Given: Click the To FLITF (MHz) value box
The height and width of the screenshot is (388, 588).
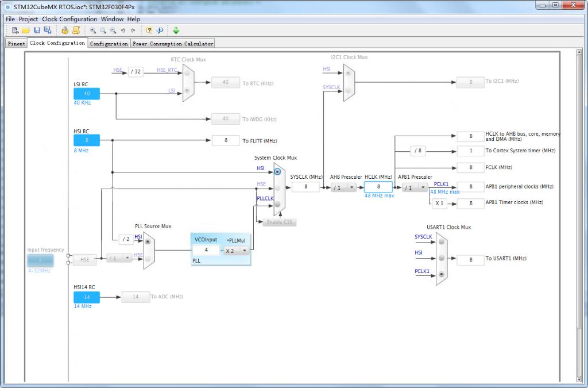Looking at the screenshot, I should (x=226, y=140).
